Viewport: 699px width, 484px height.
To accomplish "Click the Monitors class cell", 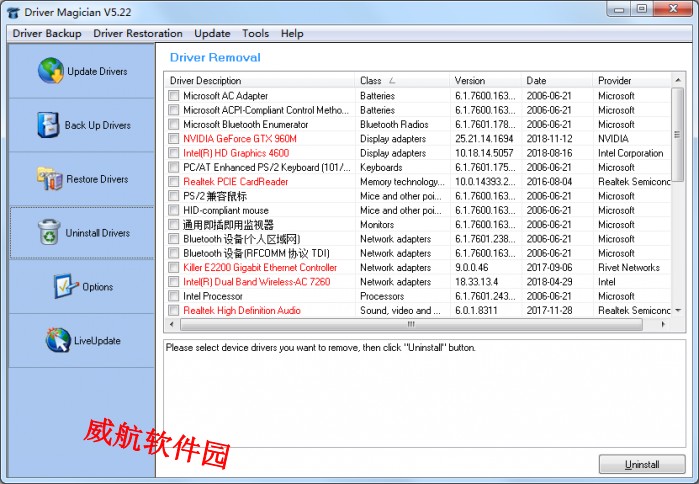I will 377,225.
